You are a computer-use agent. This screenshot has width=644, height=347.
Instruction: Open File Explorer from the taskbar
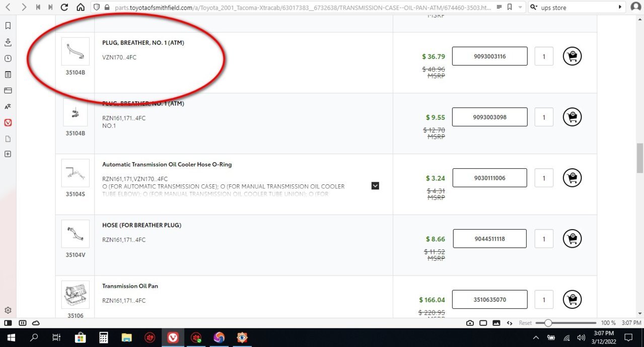126,337
